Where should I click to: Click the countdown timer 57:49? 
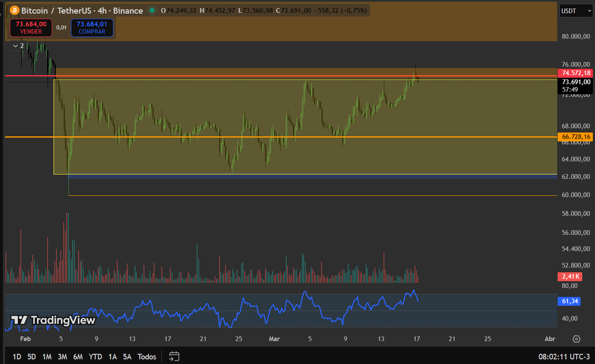coord(570,90)
